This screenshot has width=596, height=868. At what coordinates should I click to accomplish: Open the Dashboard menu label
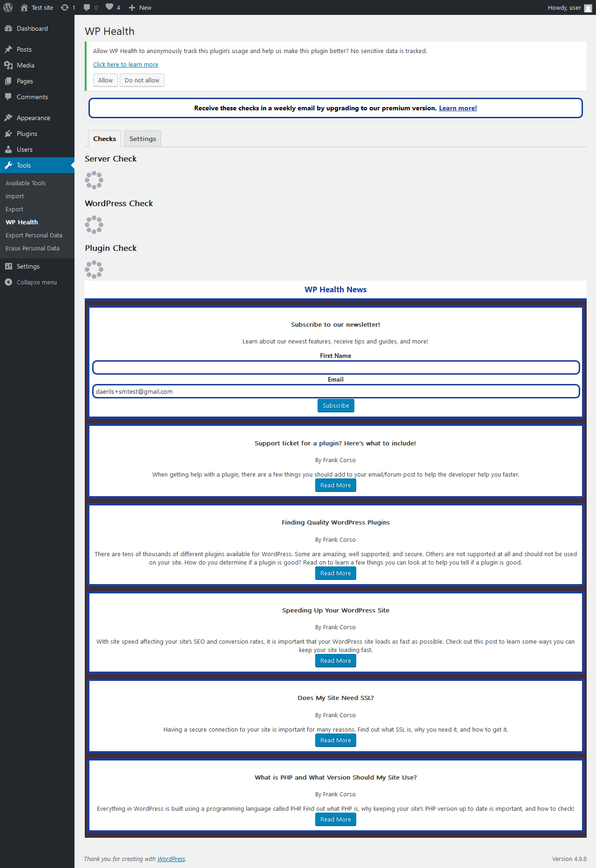(32, 28)
